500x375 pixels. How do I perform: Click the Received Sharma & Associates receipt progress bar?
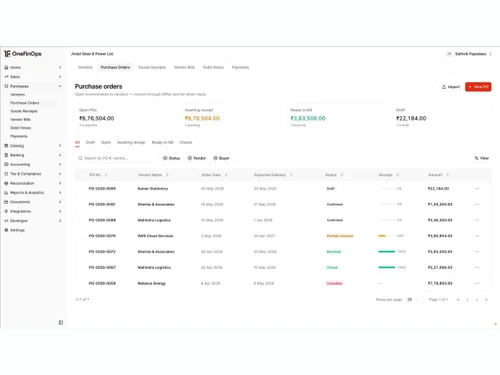[x=387, y=252]
